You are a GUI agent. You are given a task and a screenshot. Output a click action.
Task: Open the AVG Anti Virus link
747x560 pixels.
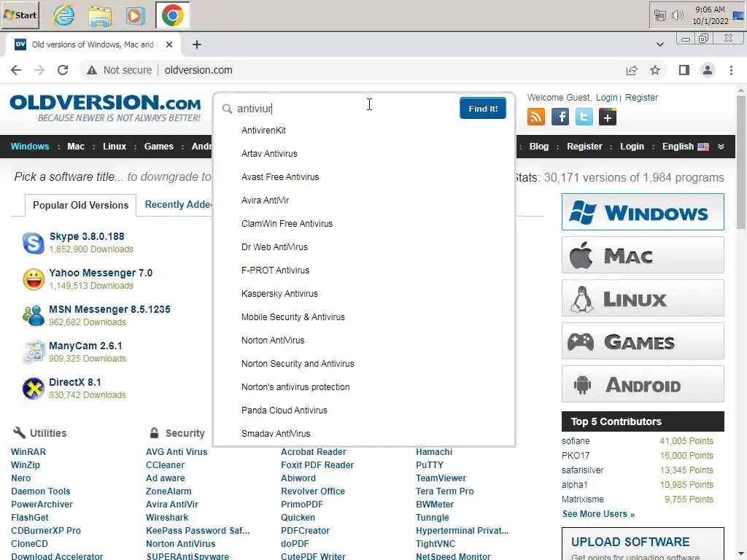tap(177, 452)
